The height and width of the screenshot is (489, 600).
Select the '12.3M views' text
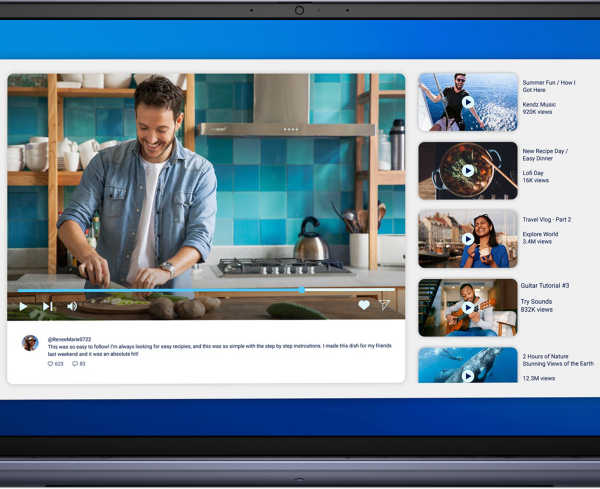tap(538, 378)
